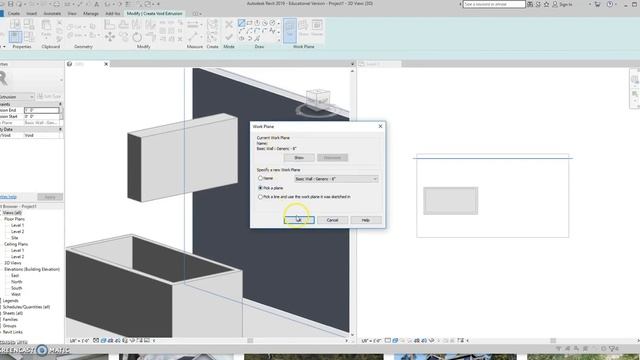Click the Screencast-O-Matic logo circle

[42, 350]
